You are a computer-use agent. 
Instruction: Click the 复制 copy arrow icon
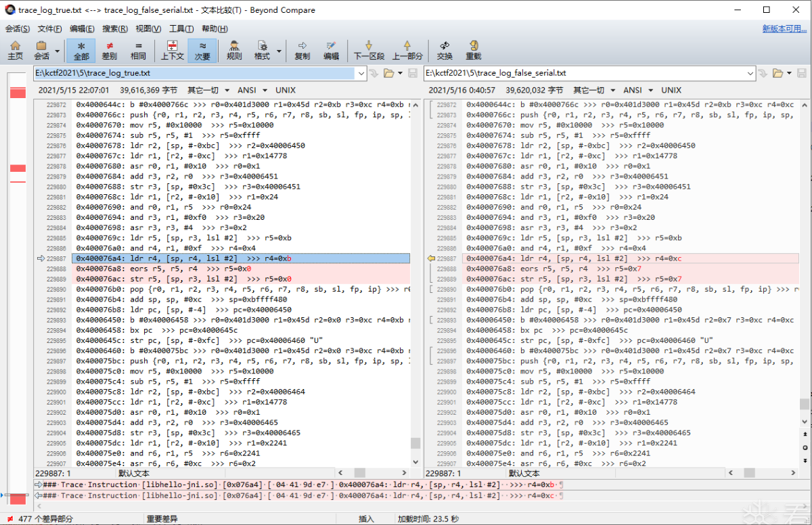coord(302,51)
